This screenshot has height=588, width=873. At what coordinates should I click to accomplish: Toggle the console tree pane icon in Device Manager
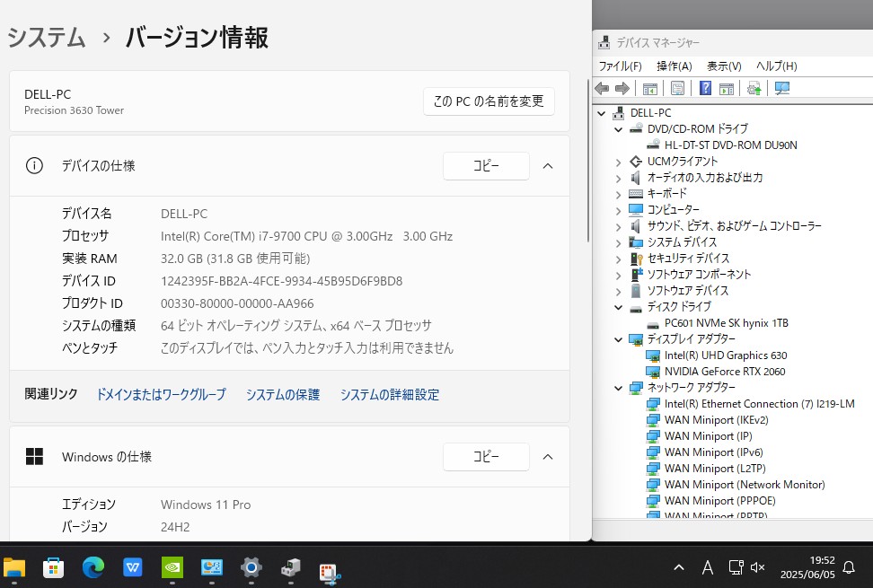(649, 89)
